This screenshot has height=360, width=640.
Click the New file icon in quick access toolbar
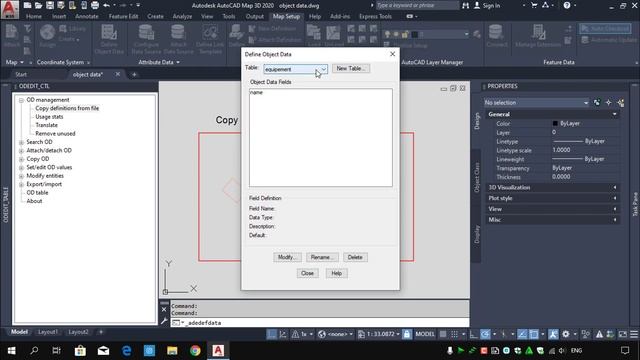pyautogui.click(x=27, y=5)
